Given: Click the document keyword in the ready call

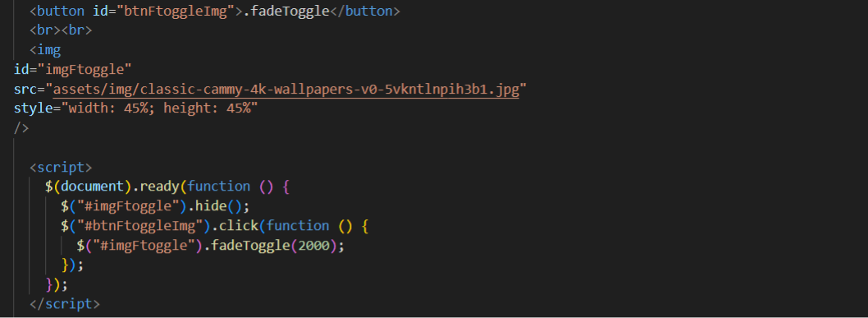Looking at the screenshot, I should click(x=93, y=187).
